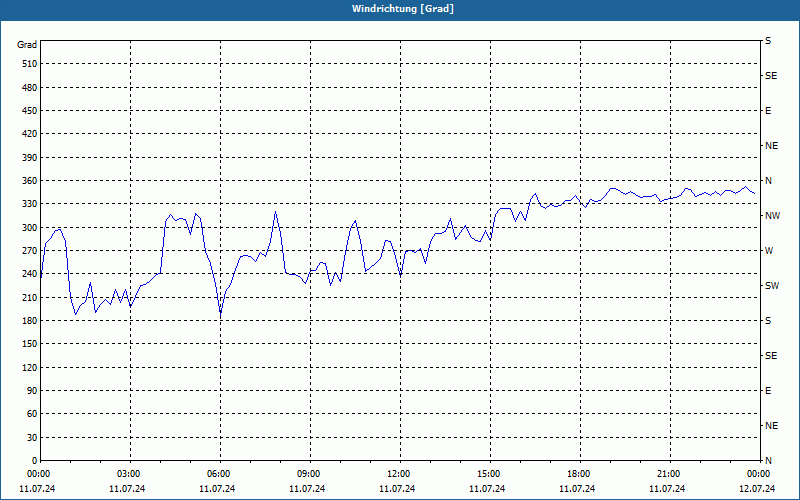This screenshot has width=800, height=500.
Task: Click the Windrichtung [Grad] chart title
Action: point(403,9)
